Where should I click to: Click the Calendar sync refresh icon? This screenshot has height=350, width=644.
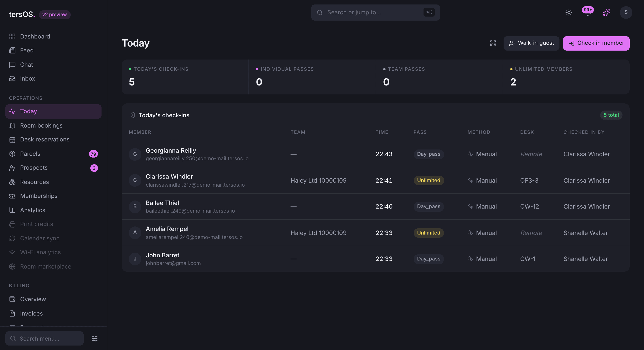(12, 238)
